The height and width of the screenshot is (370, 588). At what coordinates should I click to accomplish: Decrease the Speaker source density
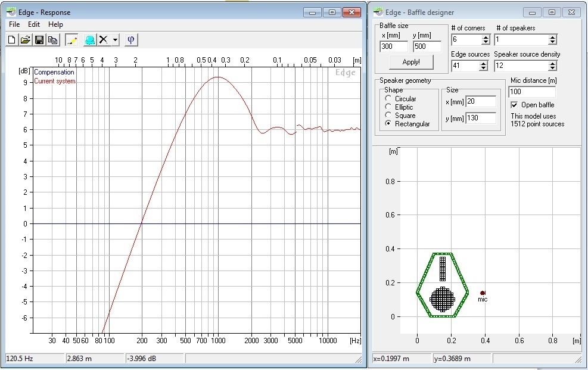coord(552,69)
